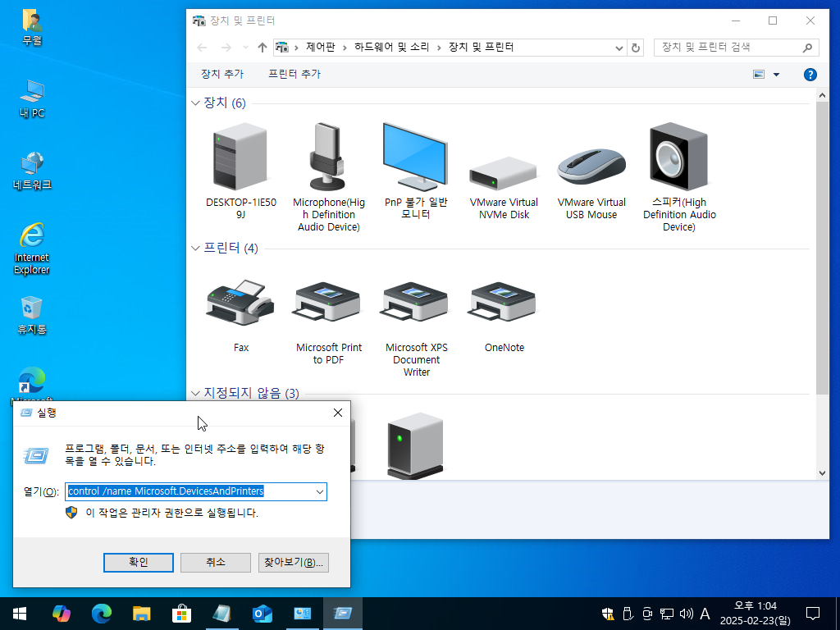
Task: Switch to Control Panel taskbar window
Action: click(x=303, y=614)
